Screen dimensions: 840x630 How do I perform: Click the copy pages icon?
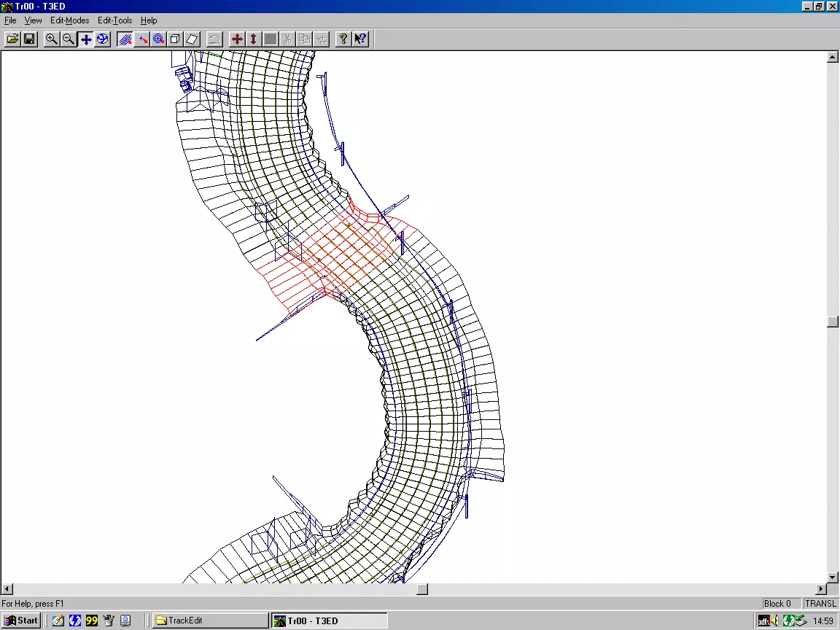click(x=304, y=39)
